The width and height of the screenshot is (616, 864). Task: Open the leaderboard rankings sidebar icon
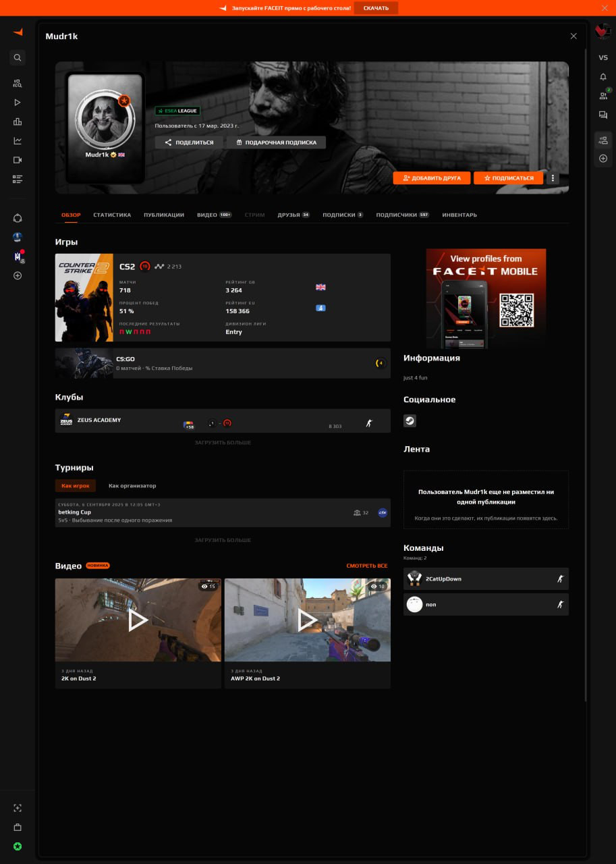(x=18, y=122)
